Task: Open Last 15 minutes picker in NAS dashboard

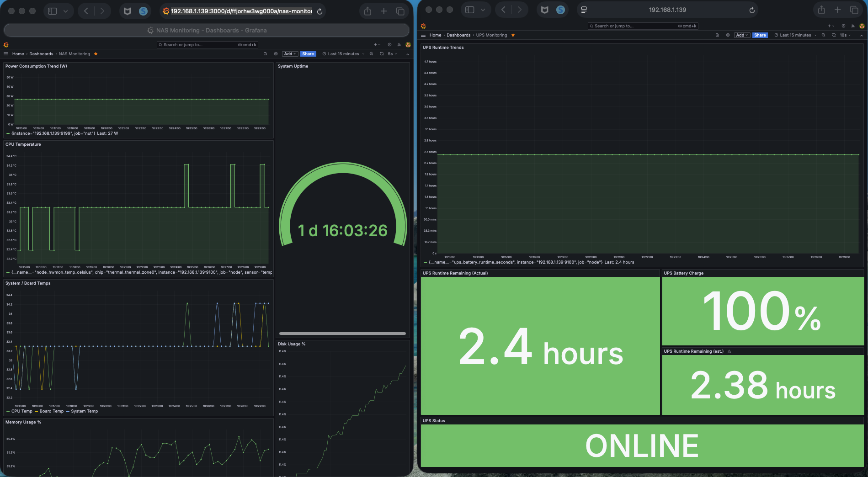Action: (x=343, y=54)
